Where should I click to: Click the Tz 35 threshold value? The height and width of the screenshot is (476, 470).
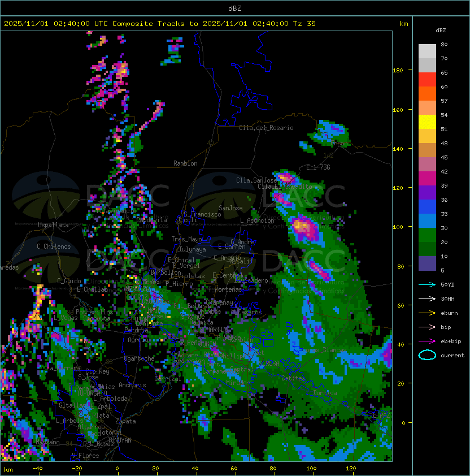point(304,24)
